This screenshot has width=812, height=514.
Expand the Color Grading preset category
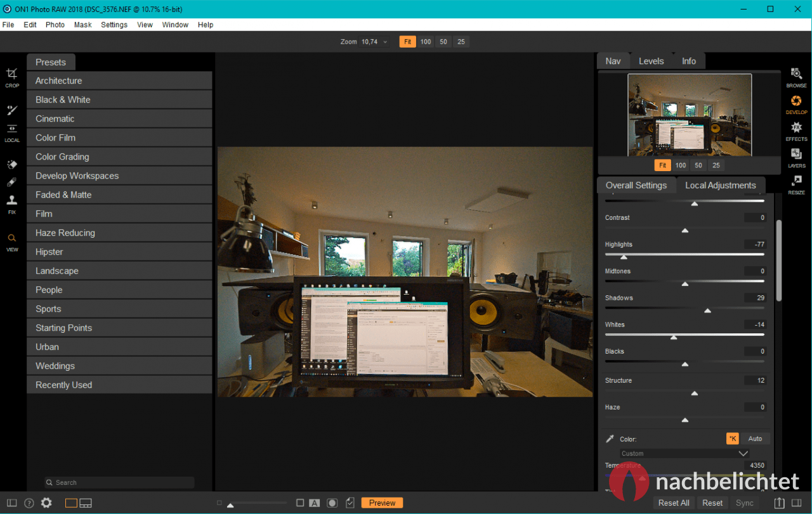pyautogui.click(x=119, y=156)
